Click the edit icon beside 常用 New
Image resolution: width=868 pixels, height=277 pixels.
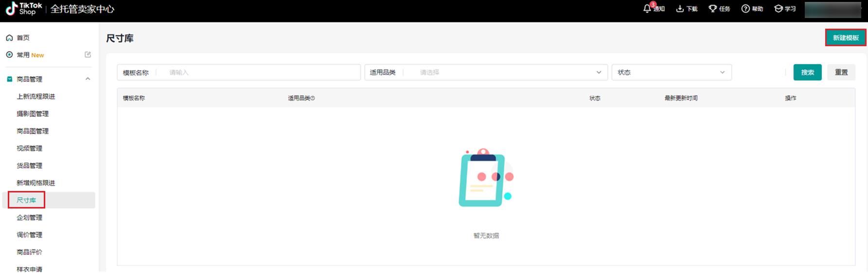(x=88, y=55)
